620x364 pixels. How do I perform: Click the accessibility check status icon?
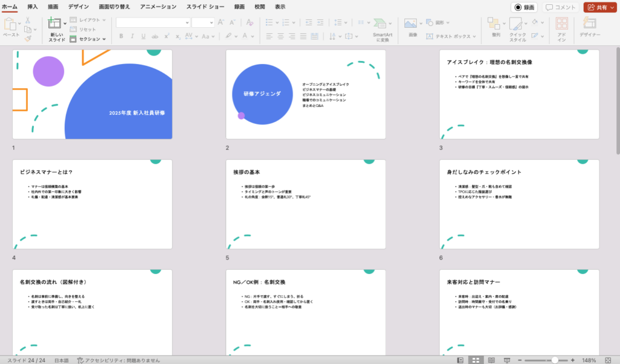[81, 360]
